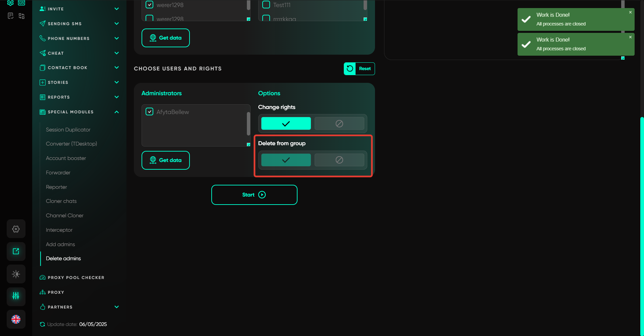Click the sliders equalizer icon
Viewport: 644px width, 336px height.
point(16,296)
